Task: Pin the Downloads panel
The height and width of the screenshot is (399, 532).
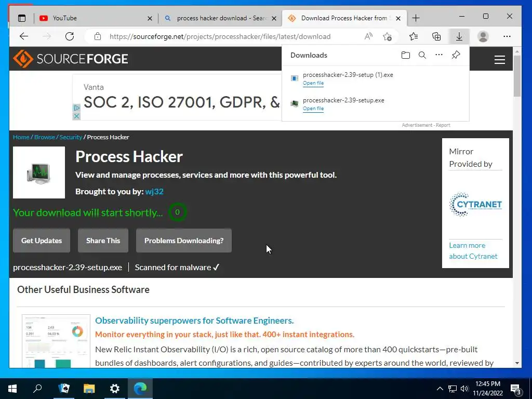Action: point(456,55)
